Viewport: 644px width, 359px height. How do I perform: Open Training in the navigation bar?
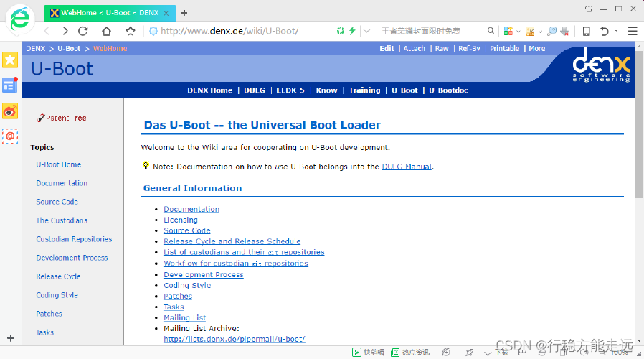364,90
